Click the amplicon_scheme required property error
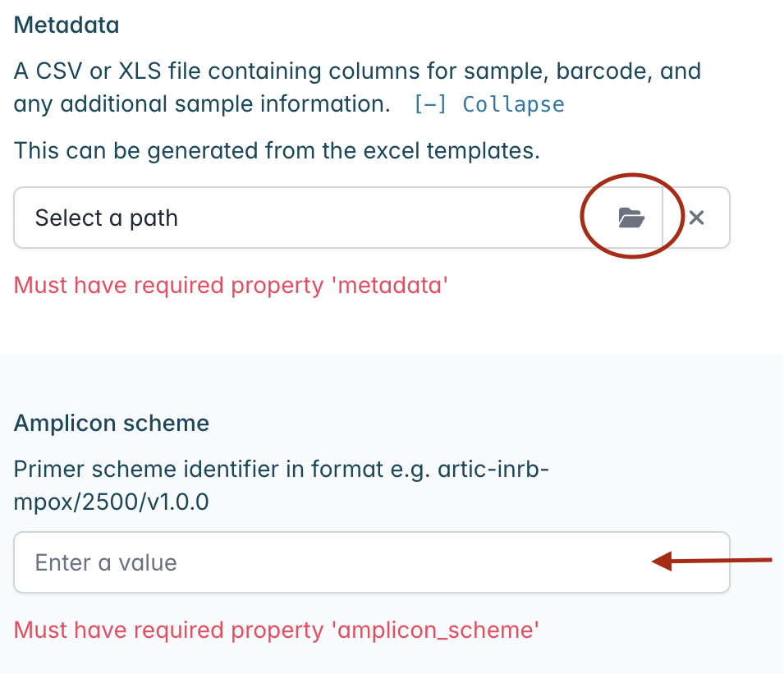Viewport: 784px width, 674px height. [x=276, y=630]
